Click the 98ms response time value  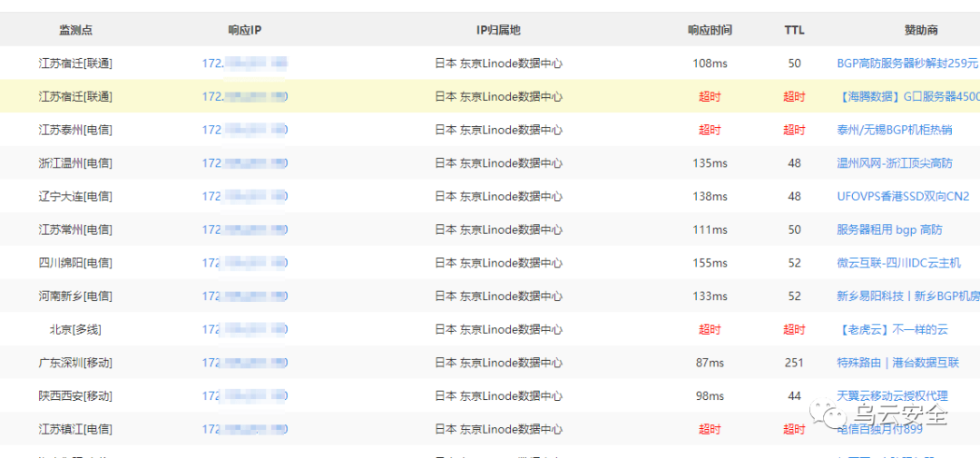pos(710,395)
